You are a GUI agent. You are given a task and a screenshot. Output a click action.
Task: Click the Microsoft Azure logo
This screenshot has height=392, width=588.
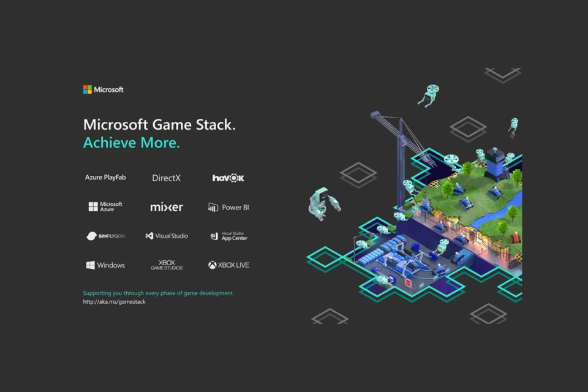click(x=105, y=206)
